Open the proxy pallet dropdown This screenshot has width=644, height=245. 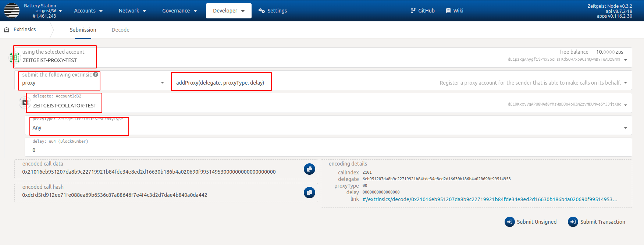[162, 83]
